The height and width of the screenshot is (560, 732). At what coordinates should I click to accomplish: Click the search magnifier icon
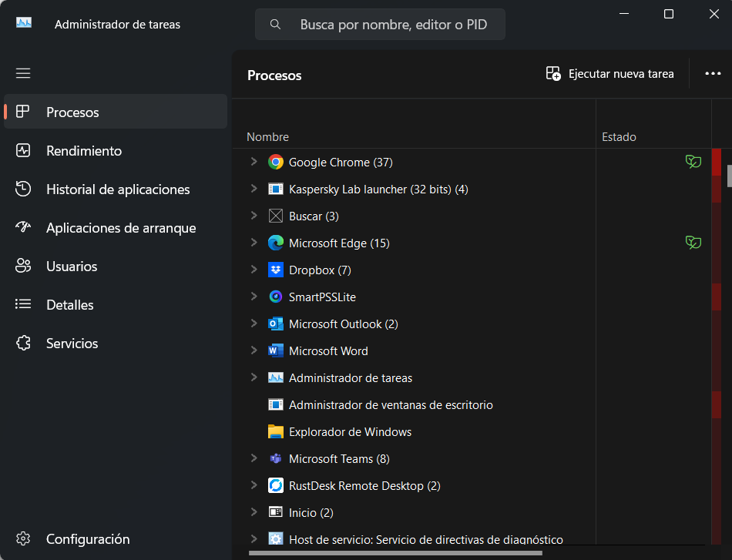pos(275,25)
